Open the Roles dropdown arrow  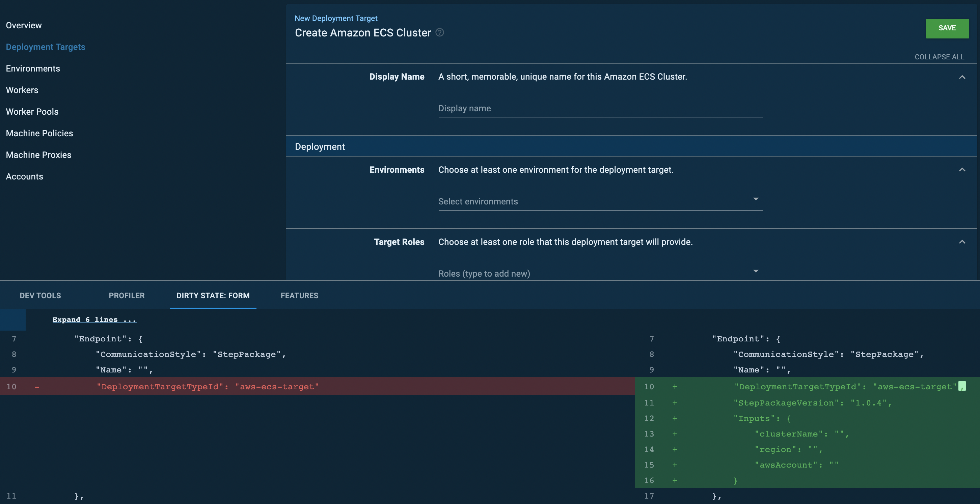756,271
